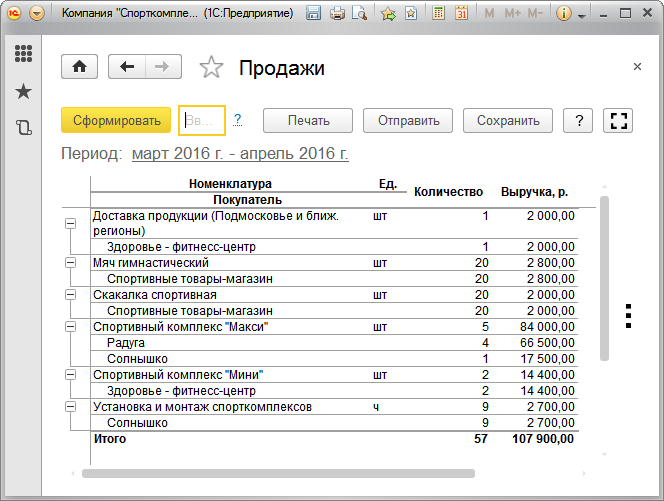The height and width of the screenshot is (501, 664).
Task: Collapse the Мяч гимнастический group
Action: [x=70, y=262]
